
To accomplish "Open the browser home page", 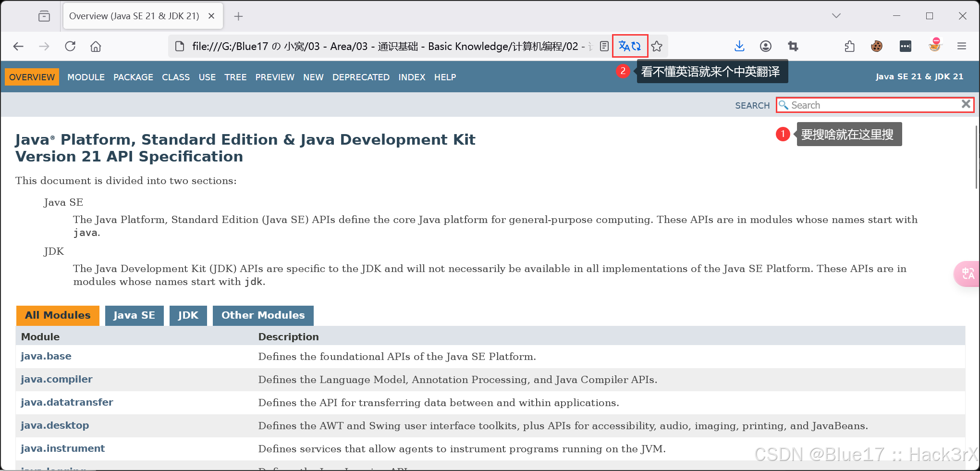I will [96, 46].
